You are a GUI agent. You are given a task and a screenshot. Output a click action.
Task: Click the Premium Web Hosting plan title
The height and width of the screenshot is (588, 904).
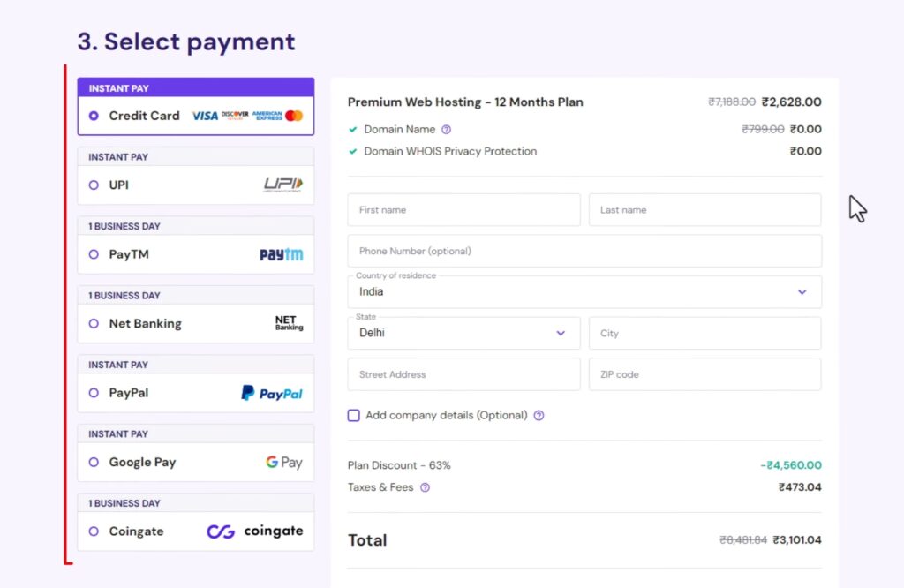[x=465, y=102]
